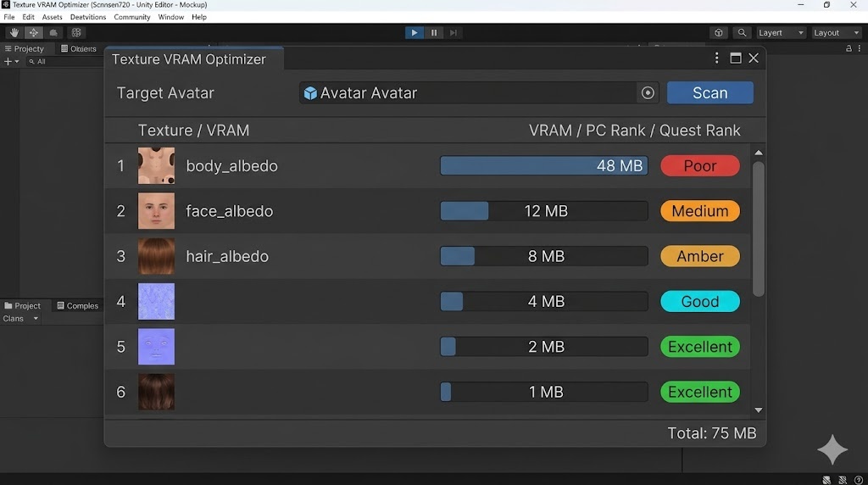Click the texture list scrollbar thumb
Image resolution: width=868 pixels, height=485 pixels.
pos(759,229)
